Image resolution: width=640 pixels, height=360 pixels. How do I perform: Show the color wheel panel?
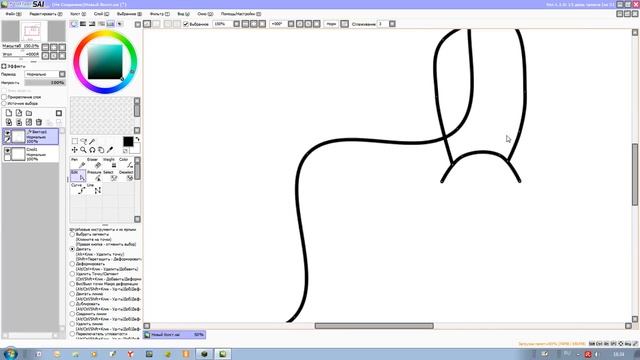[x=74, y=24]
